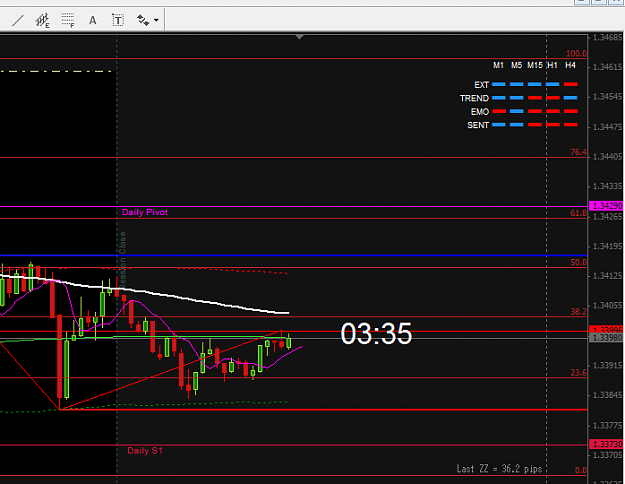Select the Fibonacci retracement tool
Viewport: 625px width, 484px height.
[68, 20]
